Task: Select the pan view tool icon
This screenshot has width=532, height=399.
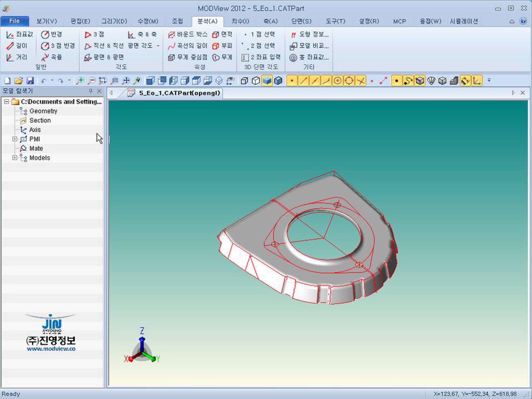Action: point(126,80)
